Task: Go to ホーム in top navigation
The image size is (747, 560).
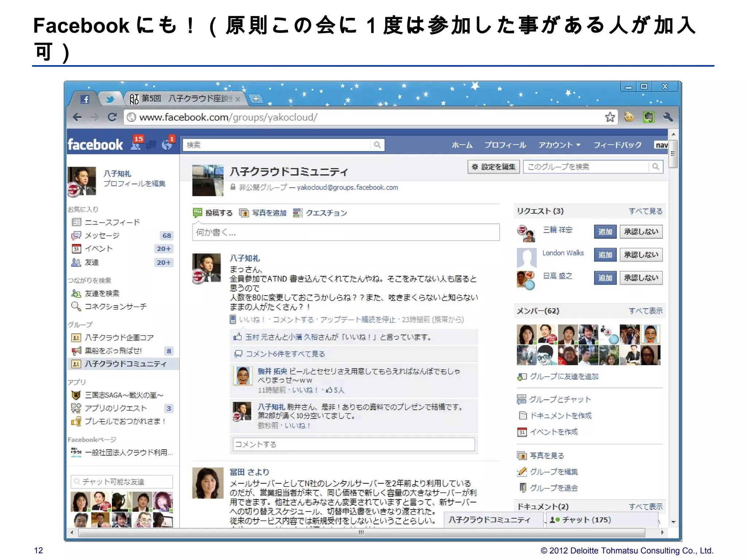Action: [462, 145]
